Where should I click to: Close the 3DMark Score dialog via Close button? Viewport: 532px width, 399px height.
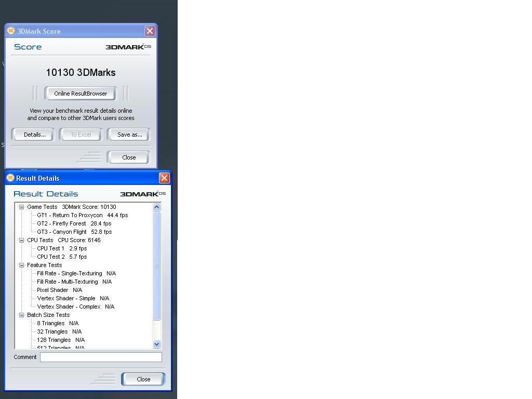pyautogui.click(x=128, y=157)
